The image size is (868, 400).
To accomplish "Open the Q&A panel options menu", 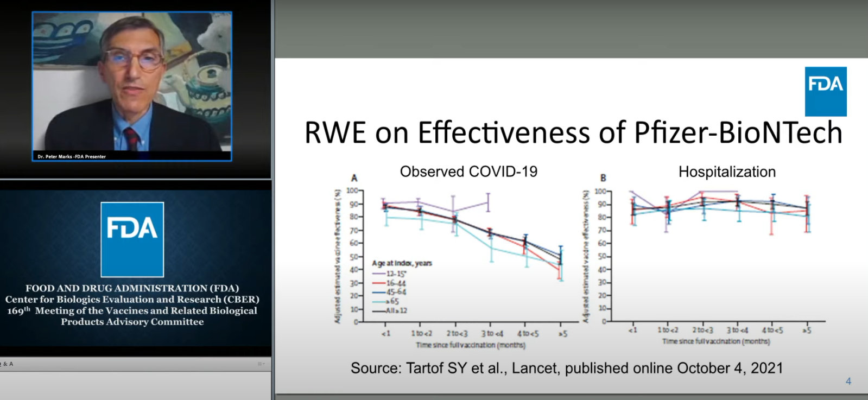I will point(261,364).
